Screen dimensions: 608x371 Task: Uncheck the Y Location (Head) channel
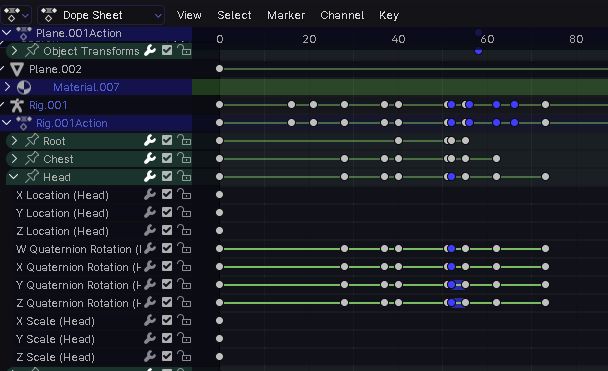click(x=167, y=212)
